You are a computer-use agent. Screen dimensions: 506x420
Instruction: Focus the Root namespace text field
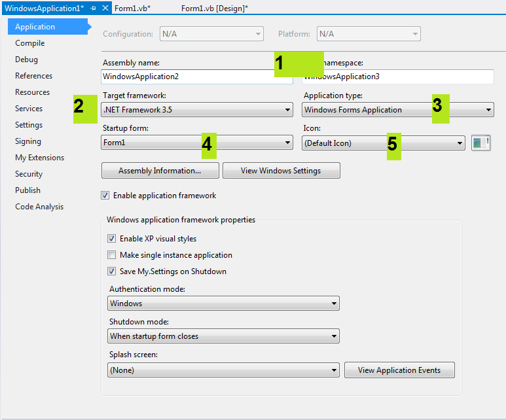coord(398,77)
